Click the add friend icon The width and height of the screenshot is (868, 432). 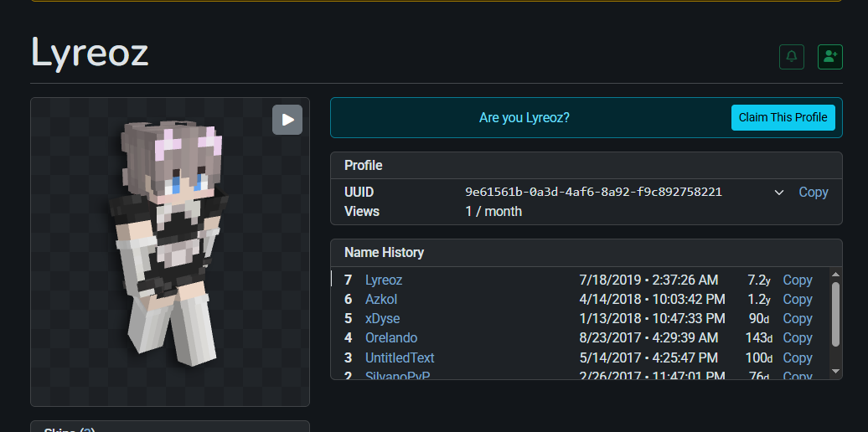(x=830, y=57)
